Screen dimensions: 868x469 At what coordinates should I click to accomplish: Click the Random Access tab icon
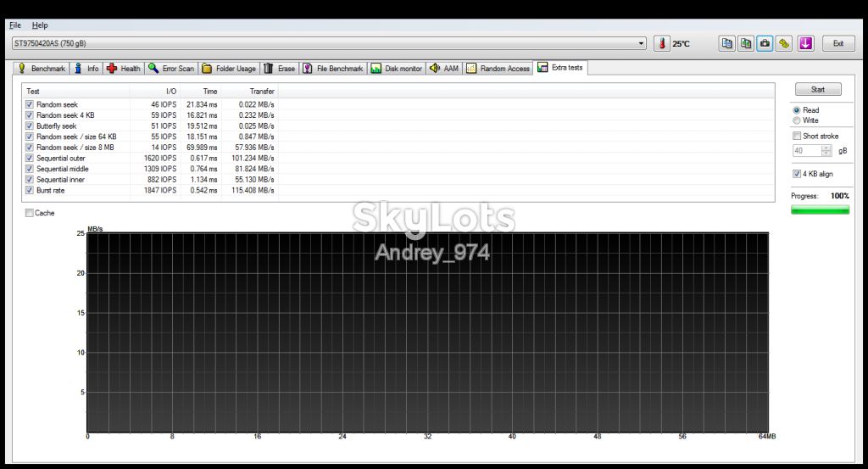point(471,68)
